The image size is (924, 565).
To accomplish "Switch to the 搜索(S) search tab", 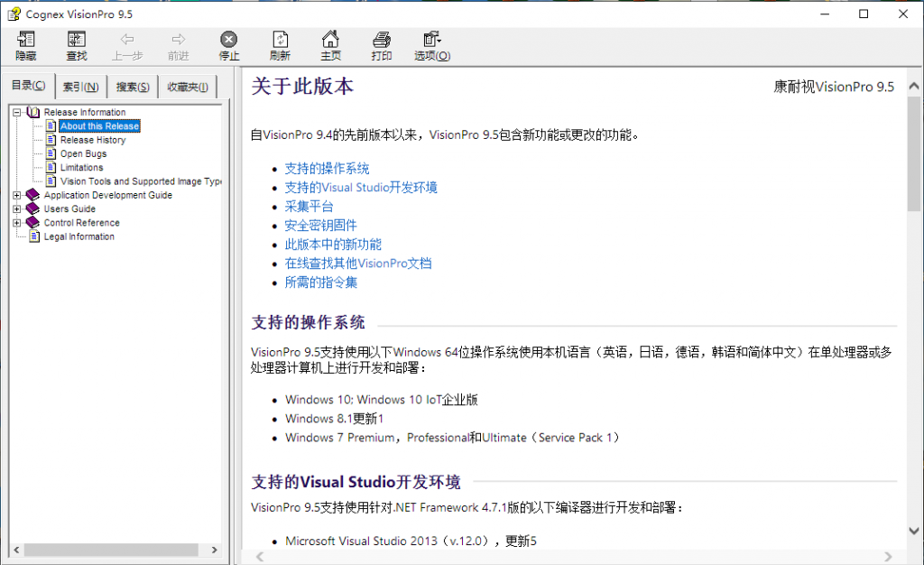I will click(x=133, y=88).
